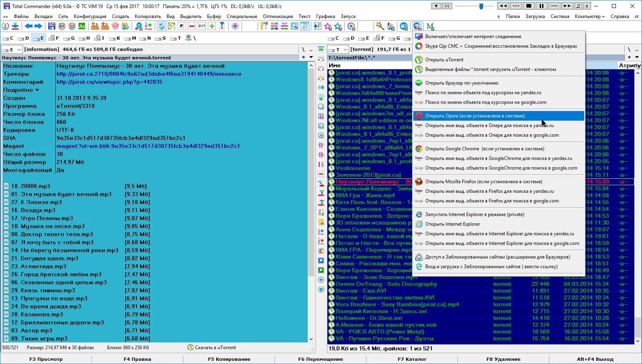Screen dimensions: 642x364
Task: Toggle the blue shield toolbar button
Action: pos(162,26)
